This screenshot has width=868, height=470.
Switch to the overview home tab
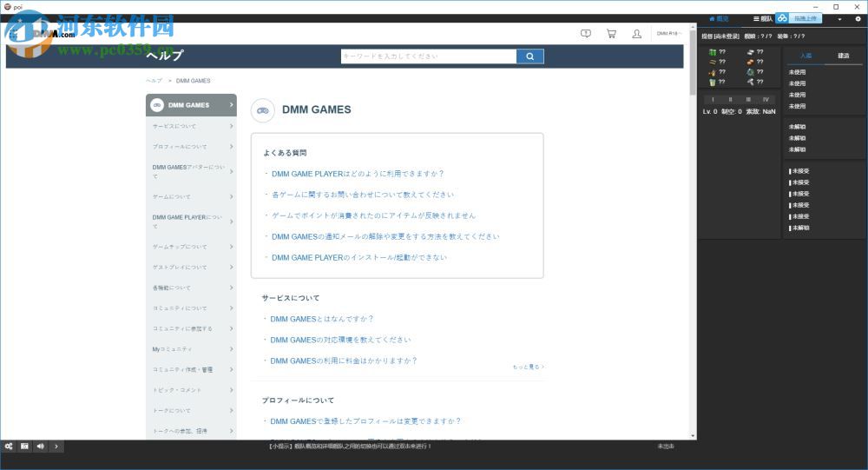click(x=719, y=19)
